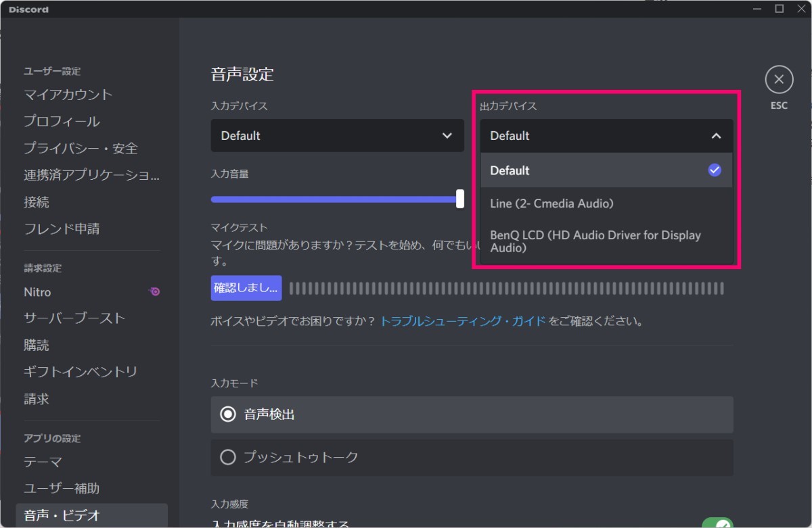Maximize the Discord window

click(780, 9)
